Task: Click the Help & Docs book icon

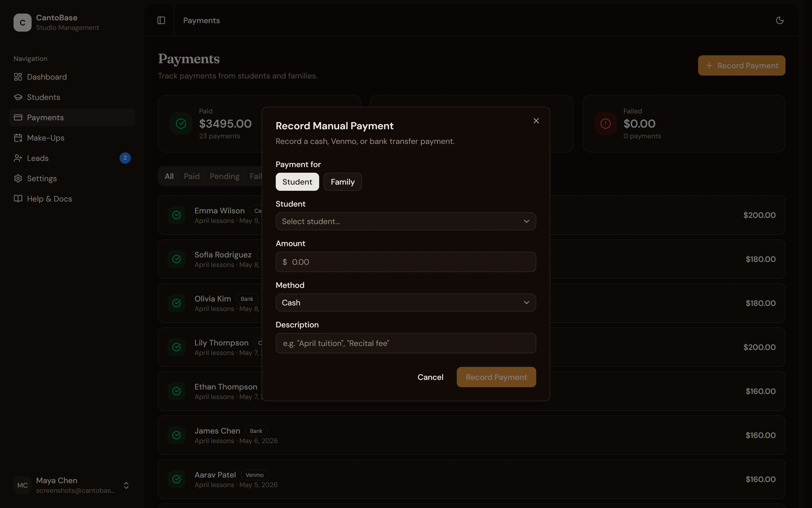Action: click(18, 199)
